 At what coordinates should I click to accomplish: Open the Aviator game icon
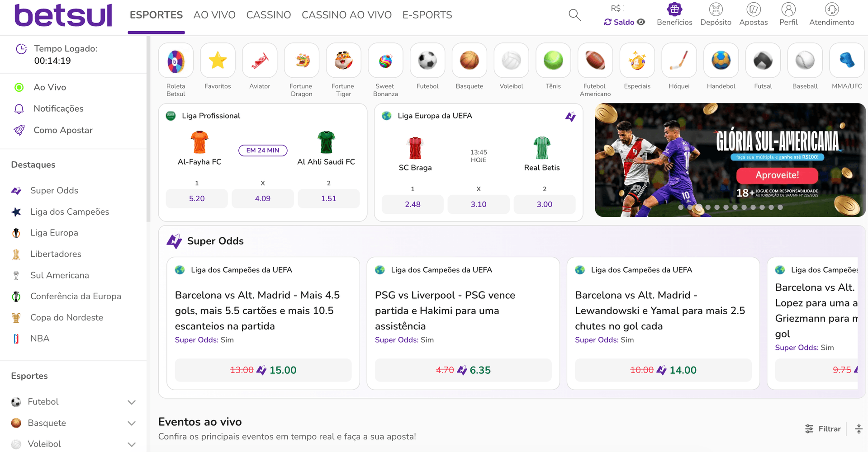(x=260, y=61)
